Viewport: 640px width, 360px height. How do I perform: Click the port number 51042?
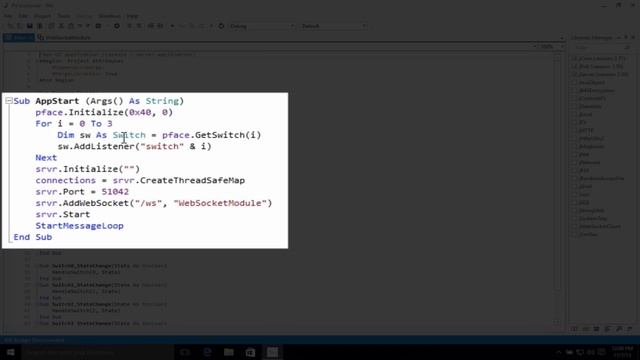pos(115,192)
